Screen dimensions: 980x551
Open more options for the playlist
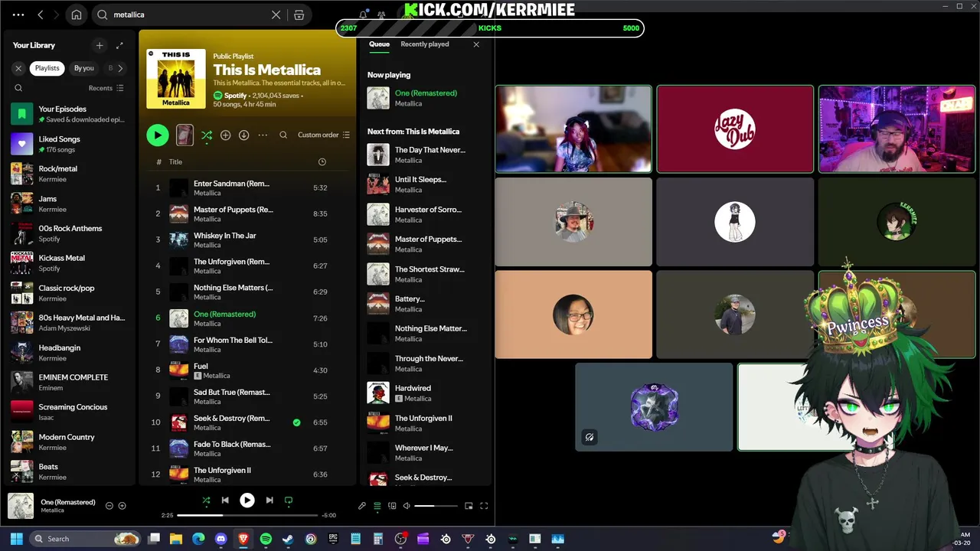263,135
